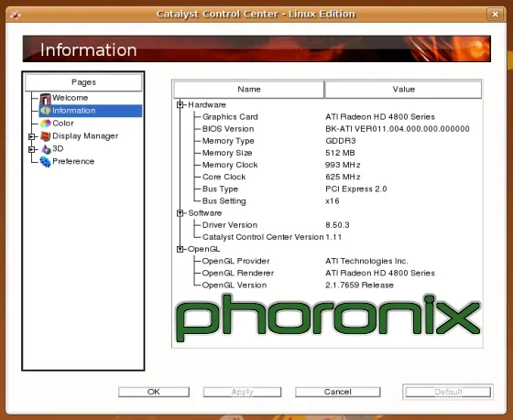Select the OpenGL Provider row
The height and width of the screenshot is (420, 513).
click(x=328, y=261)
